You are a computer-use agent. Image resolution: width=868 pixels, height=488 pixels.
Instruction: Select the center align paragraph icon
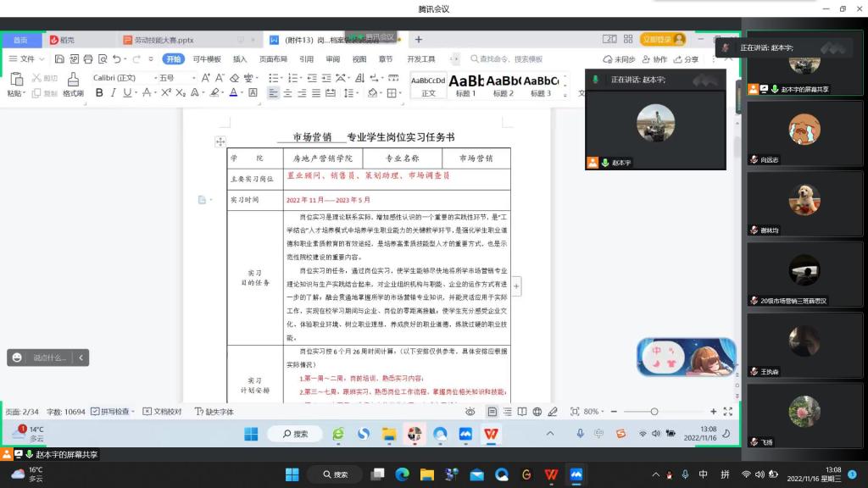[x=288, y=93]
